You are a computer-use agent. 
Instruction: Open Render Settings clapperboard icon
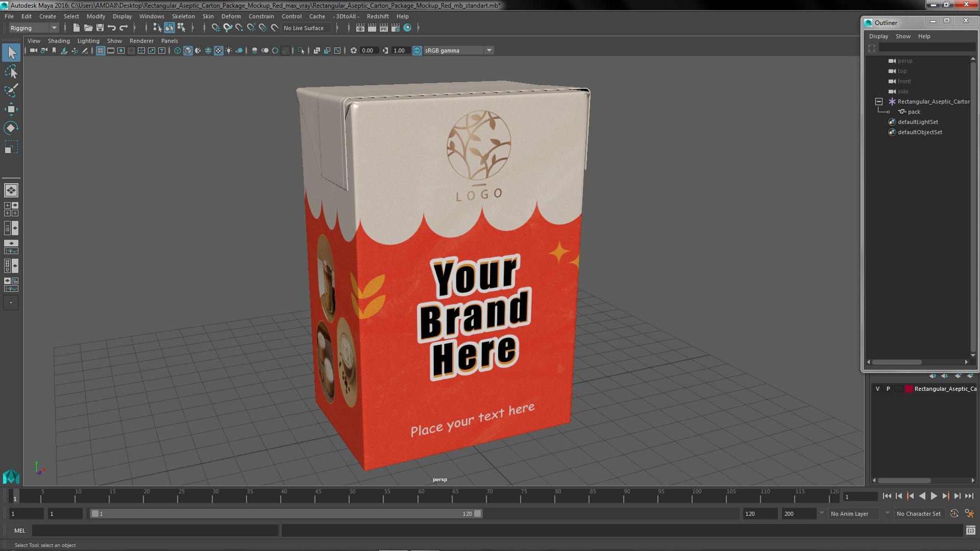396,28
